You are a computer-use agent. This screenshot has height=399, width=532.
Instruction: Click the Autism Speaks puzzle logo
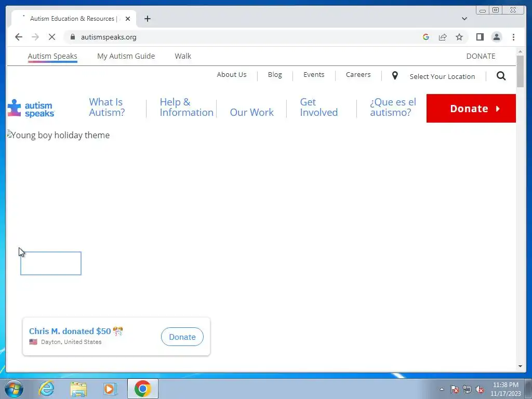pos(31,108)
